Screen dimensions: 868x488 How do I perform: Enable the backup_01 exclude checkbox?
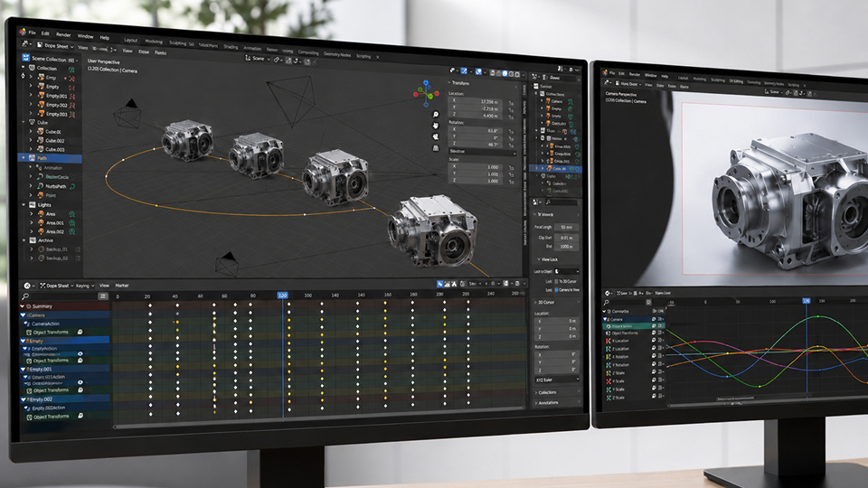78,249
